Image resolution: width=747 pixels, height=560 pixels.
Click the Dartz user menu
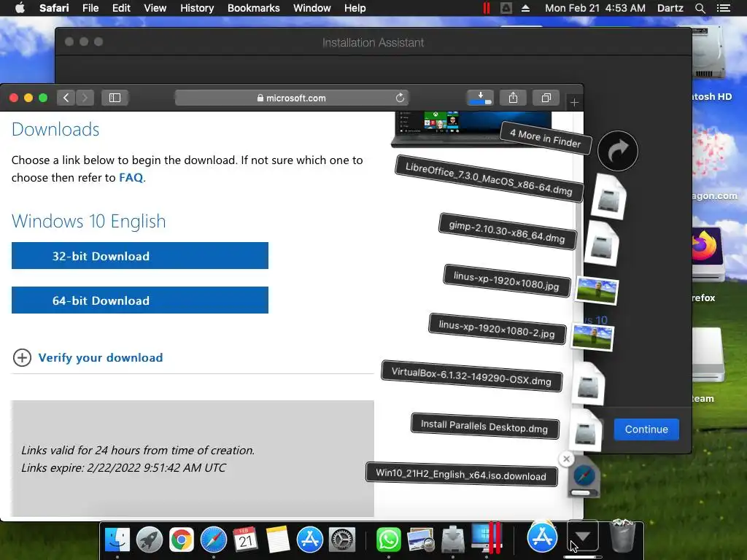670,8
